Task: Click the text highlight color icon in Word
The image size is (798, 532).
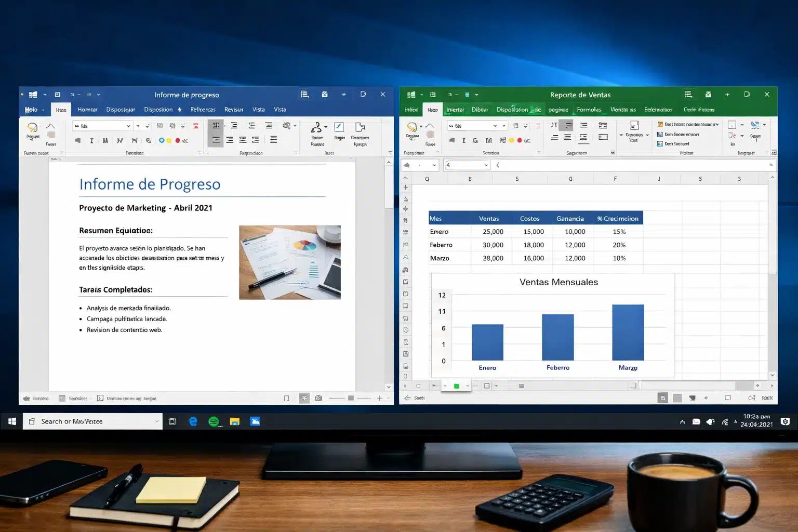Action: point(169,140)
